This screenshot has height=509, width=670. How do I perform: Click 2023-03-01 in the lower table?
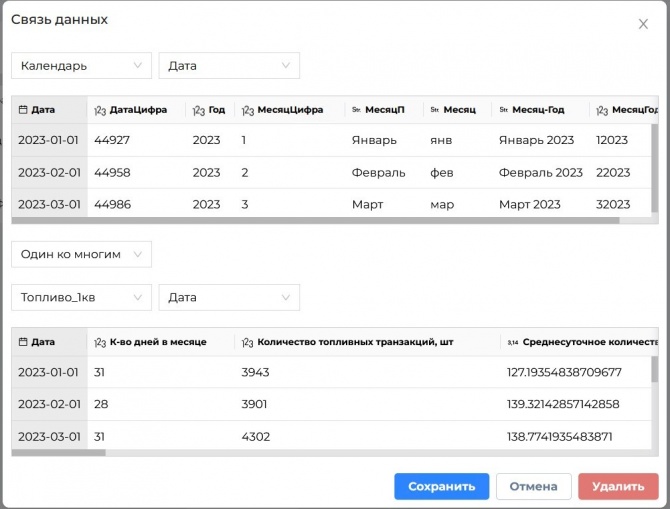(x=49, y=437)
